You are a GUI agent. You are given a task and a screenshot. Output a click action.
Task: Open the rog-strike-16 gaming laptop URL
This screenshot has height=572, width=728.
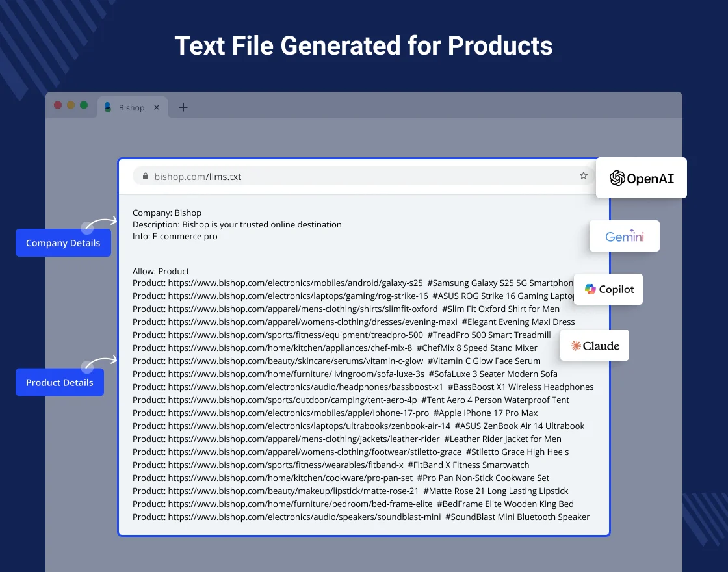coord(298,296)
